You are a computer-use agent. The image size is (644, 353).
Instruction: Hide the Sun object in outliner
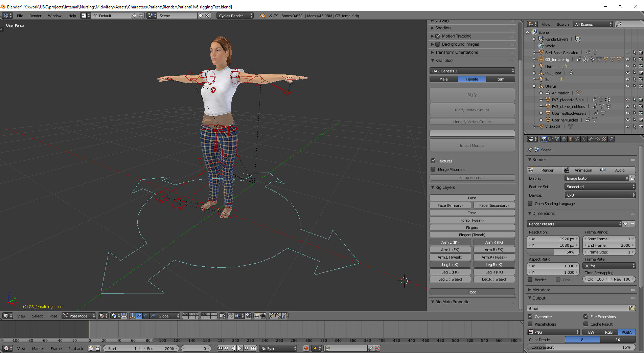coord(627,79)
